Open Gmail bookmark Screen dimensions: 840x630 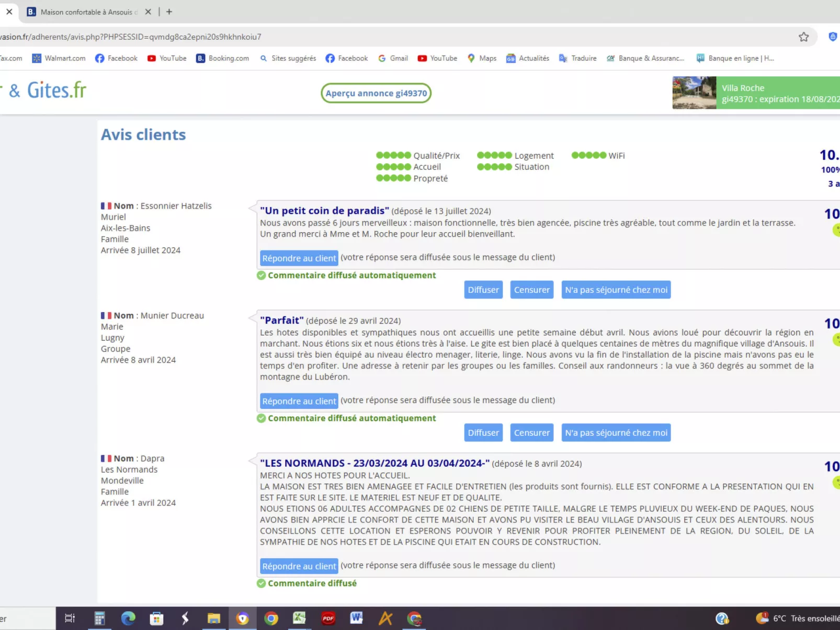pyautogui.click(x=393, y=58)
